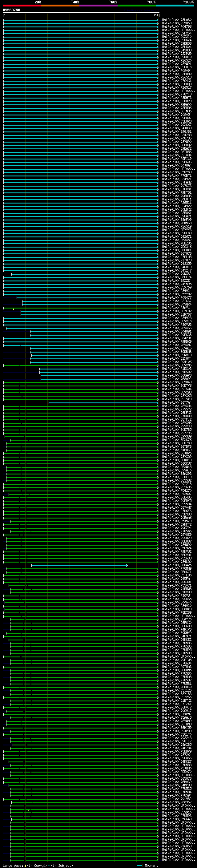Select hit label UniRef100_A7S5Y2

click(177, 410)
